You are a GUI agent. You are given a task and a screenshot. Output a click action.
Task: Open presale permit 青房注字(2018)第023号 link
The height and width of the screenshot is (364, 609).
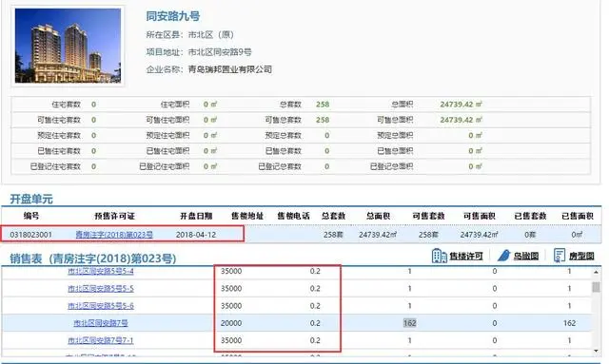click(114, 235)
